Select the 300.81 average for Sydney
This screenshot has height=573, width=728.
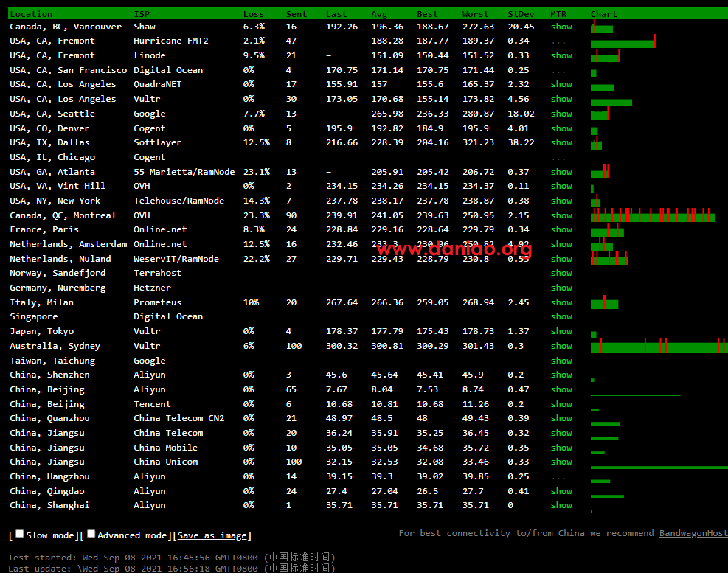[x=387, y=346]
